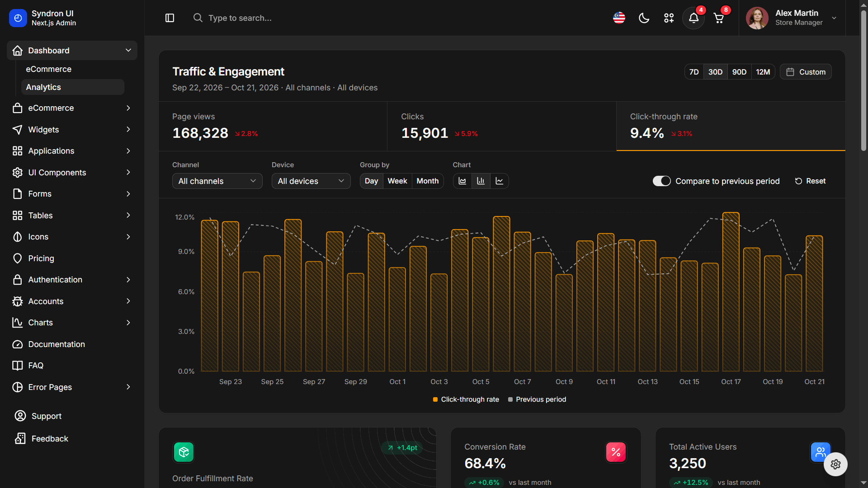The image size is (868, 488).
Task: Click the Order Fulfillment box icon
Action: 184,452
